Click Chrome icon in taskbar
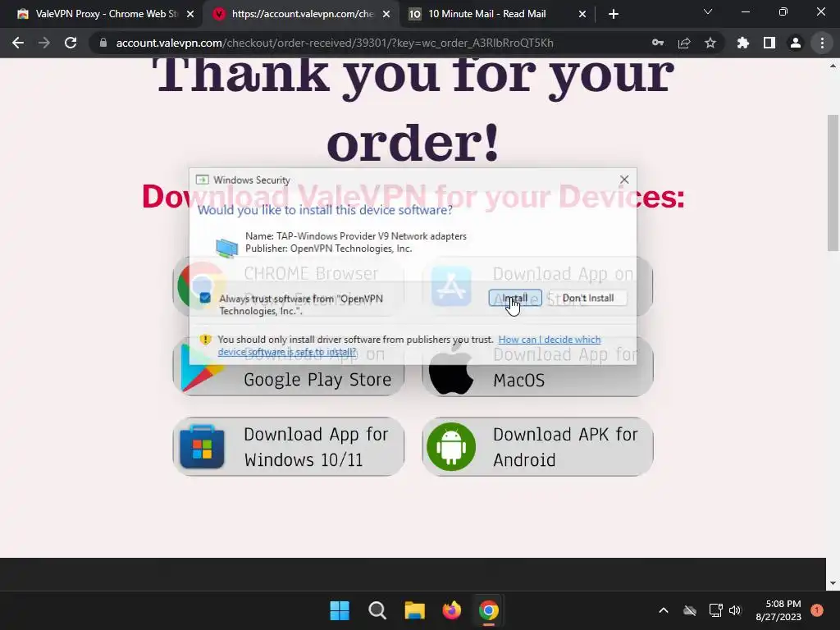Viewport: 840px width, 630px height. 489,610
